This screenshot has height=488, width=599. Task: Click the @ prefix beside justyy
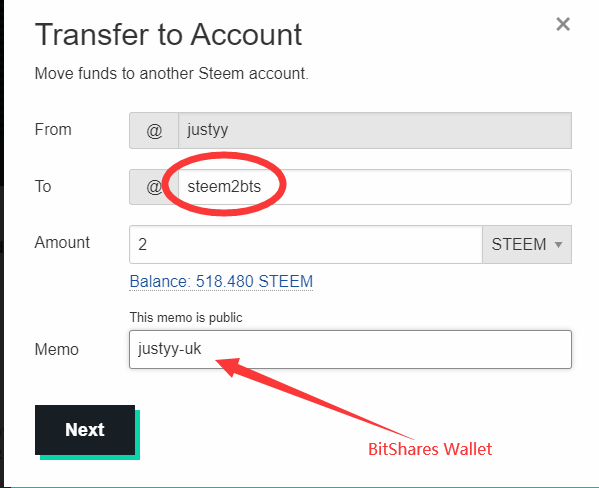154,130
